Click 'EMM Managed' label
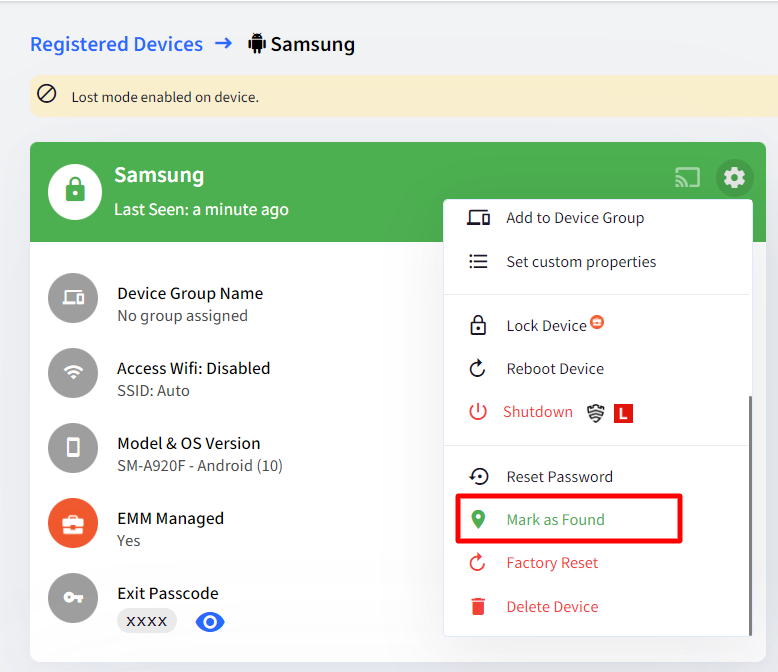Image resolution: width=778 pixels, height=672 pixels. 171,518
